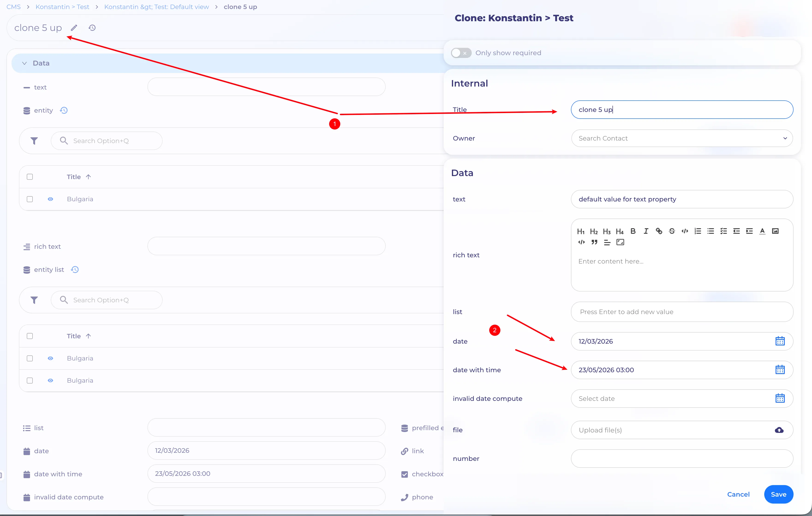
Task: Toggle italic in the rich text editor
Action: pyautogui.click(x=646, y=231)
